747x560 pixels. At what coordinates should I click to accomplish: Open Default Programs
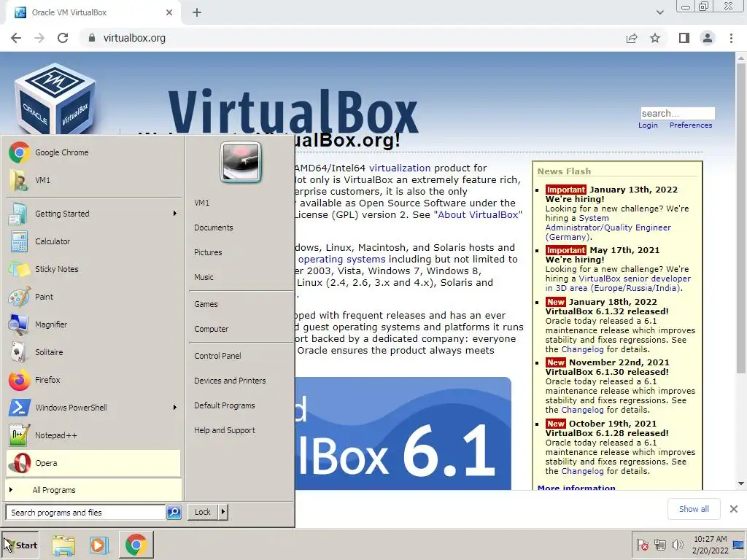[225, 405]
